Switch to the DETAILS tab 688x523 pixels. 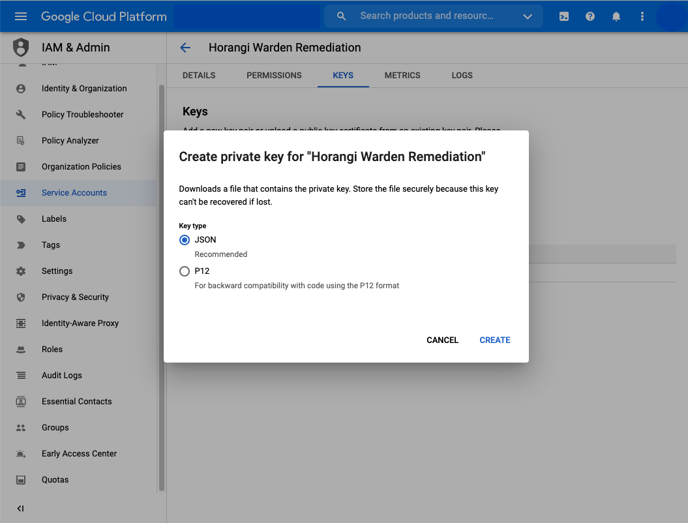199,75
